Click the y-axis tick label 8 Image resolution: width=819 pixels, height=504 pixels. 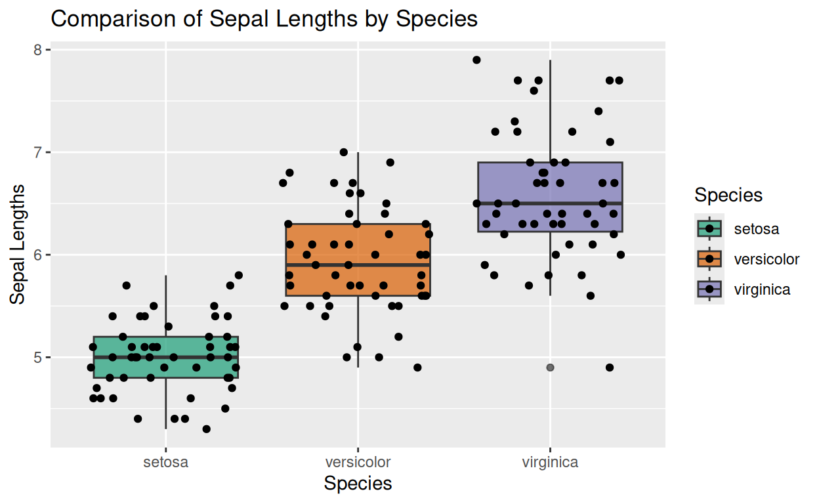point(39,50)
